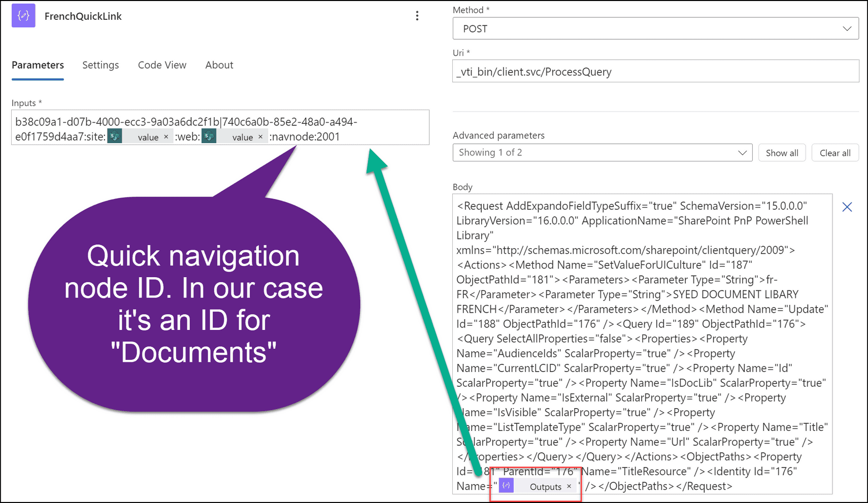868x503 pixels.
Task: Clear the Body field using the X icon
Action: [x=847, y=207]
